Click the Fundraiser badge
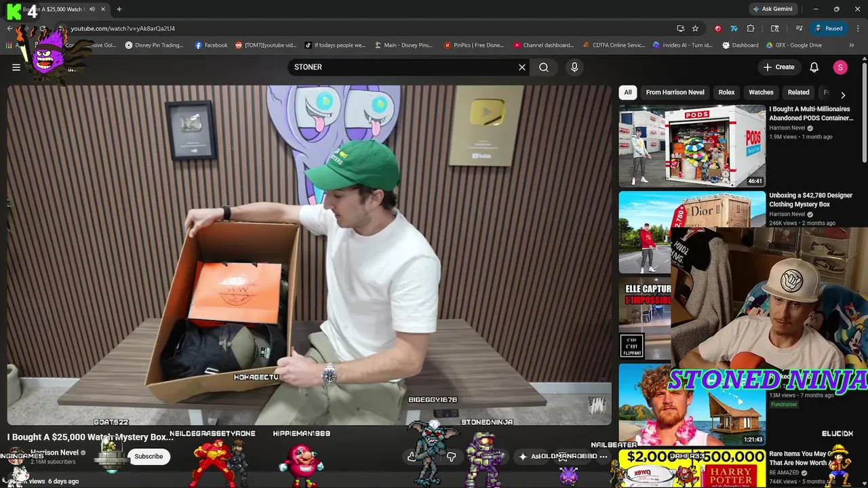The image size is (868, 488). click(784, 405)
